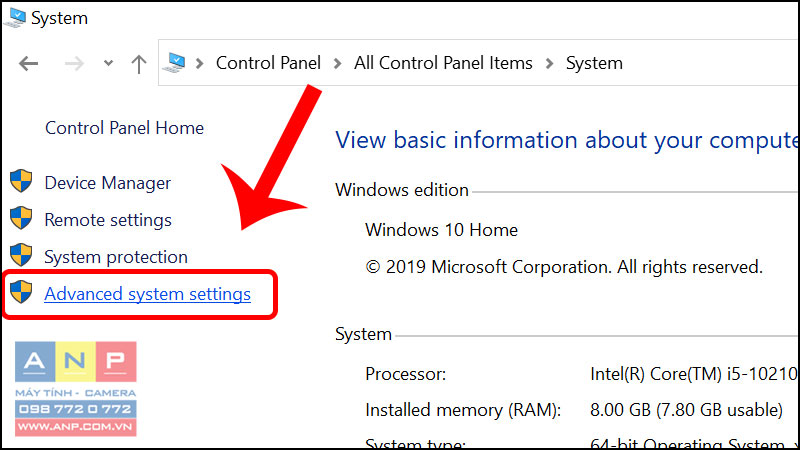Click the shield icon beside System protection
This screenshot has width=800, height=450.
click(x=21, y=255)
